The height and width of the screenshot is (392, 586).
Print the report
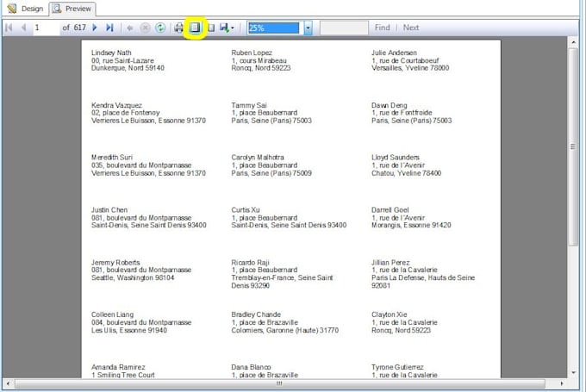(179, 28)
